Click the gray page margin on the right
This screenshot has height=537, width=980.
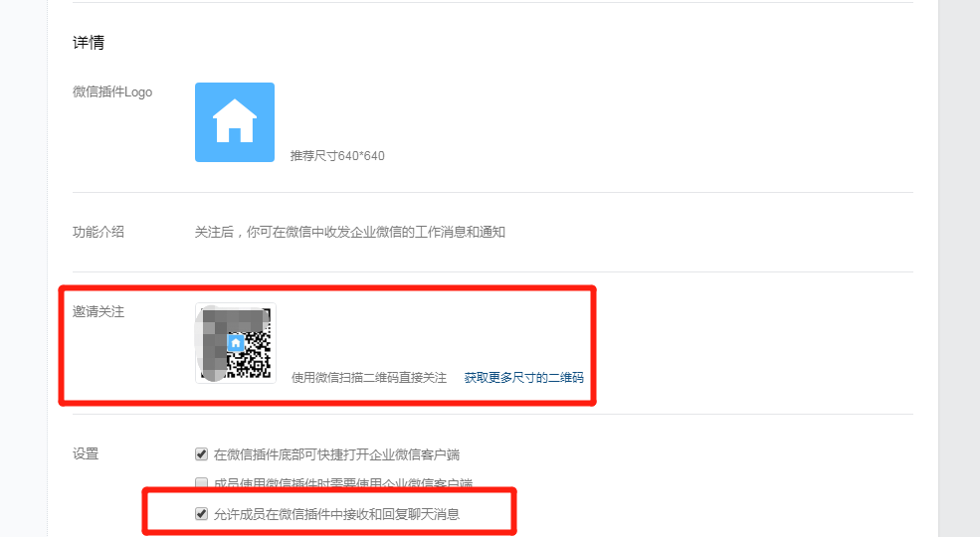pos(959,268)
